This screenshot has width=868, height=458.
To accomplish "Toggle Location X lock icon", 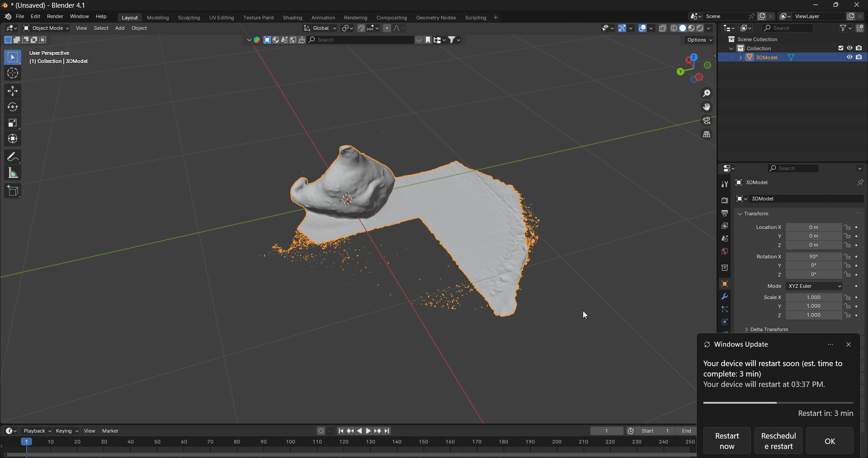I will coord(848,227).
